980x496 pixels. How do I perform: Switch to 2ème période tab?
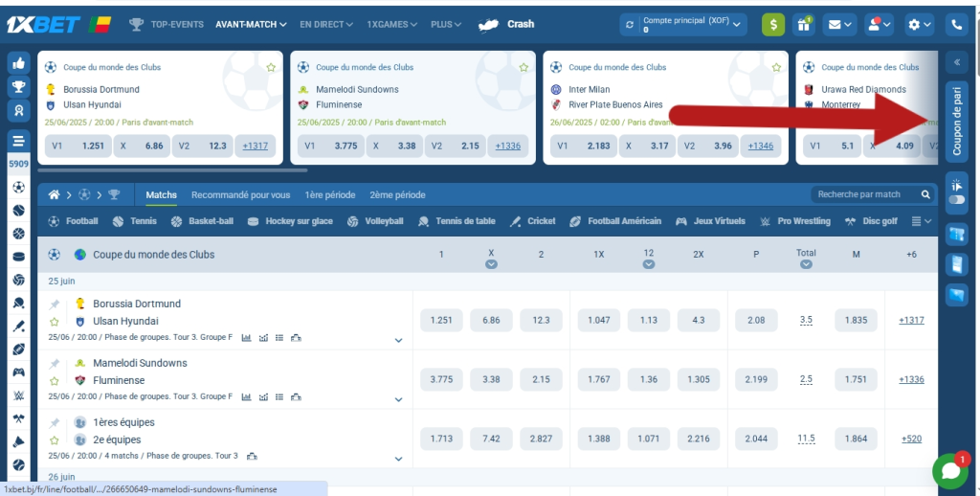pos(397,194)
